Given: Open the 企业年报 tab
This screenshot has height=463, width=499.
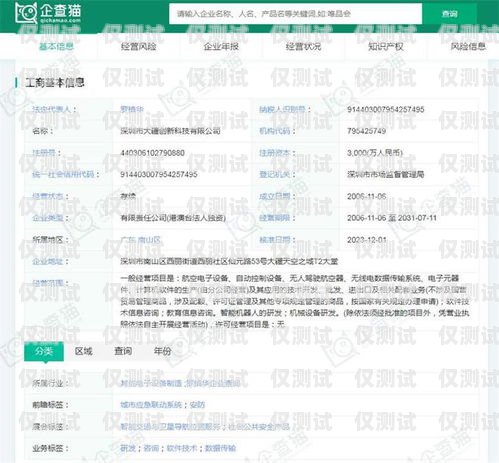Looking at the screenshot, I should click(x=221, y=46).
